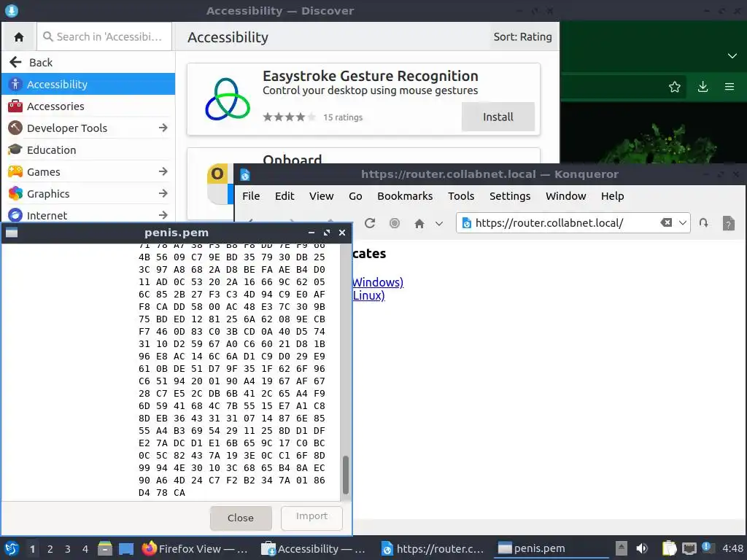This screenshot has height=560, width=747.
Task: Expand the Developer Tools subcategories arrow
Action: (163, 128)
